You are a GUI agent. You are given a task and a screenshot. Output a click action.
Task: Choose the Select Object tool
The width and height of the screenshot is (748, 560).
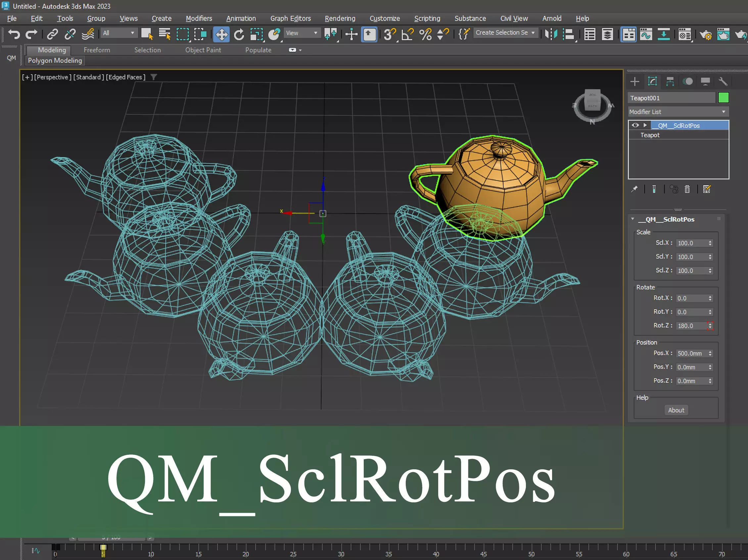click(x=147, y=34)
